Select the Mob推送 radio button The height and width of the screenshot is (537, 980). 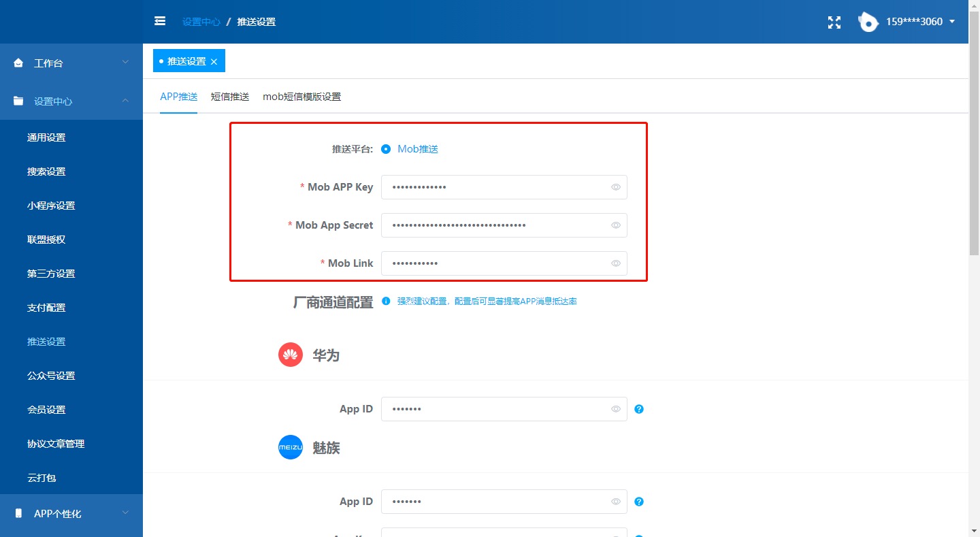pos(386,149)
